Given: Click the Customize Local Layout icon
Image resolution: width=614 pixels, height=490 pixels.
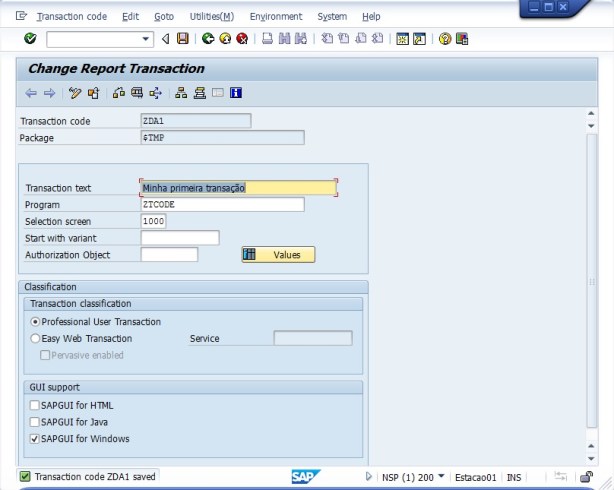Looking at the screenshot, I should pyautogui.click(x=462, y=39).
